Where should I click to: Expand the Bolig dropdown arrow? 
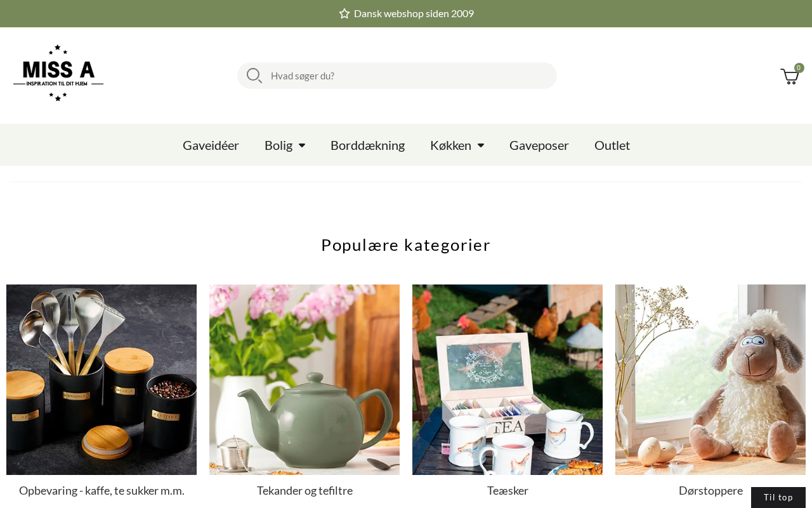[302, 145]
